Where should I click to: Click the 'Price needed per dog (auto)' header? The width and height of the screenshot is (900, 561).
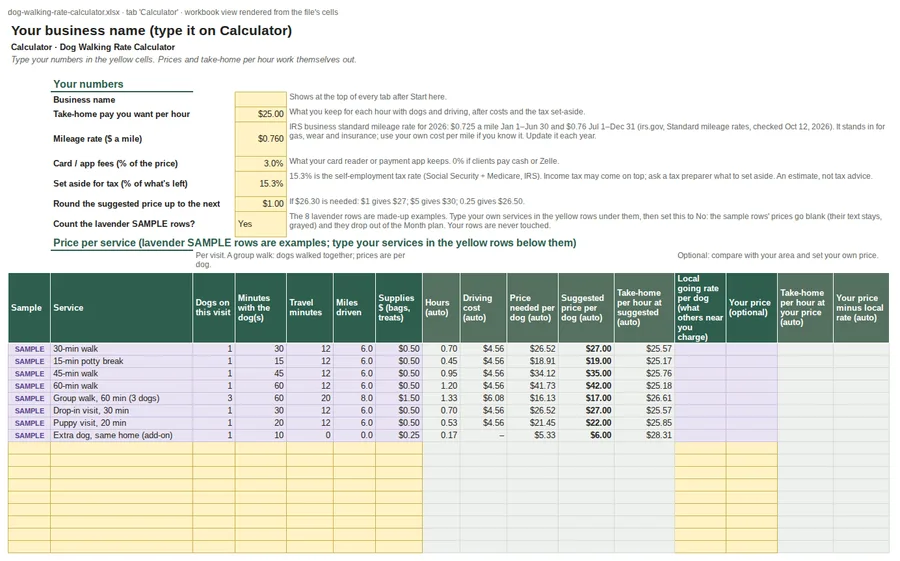pyautogui.click(x=533, y=308)
